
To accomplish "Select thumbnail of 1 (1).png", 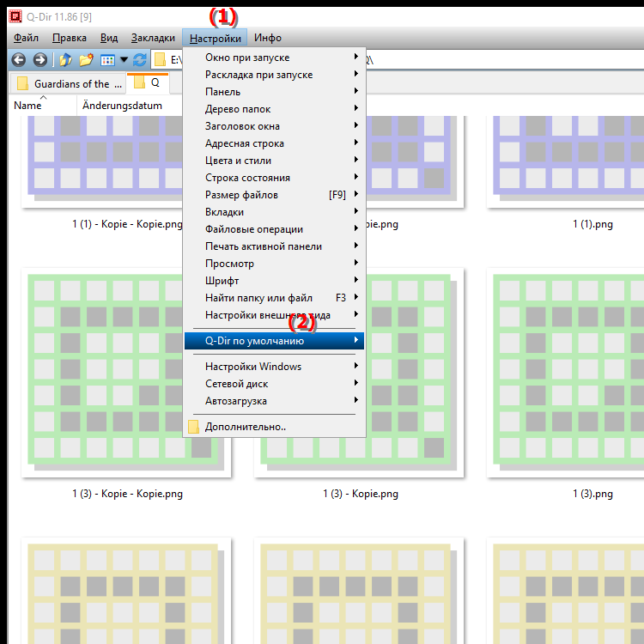I will (x=565, y=161).
